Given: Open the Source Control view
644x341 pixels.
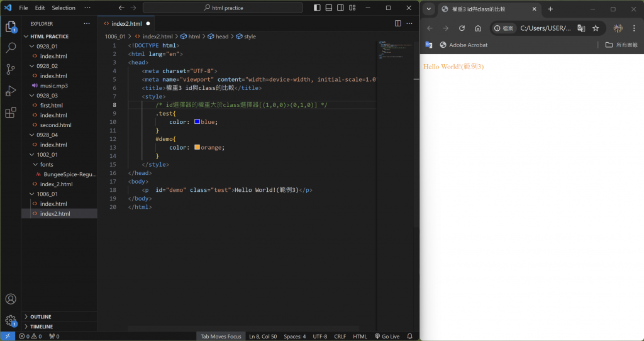Looking at the screenshot, I should pos(11,69).
